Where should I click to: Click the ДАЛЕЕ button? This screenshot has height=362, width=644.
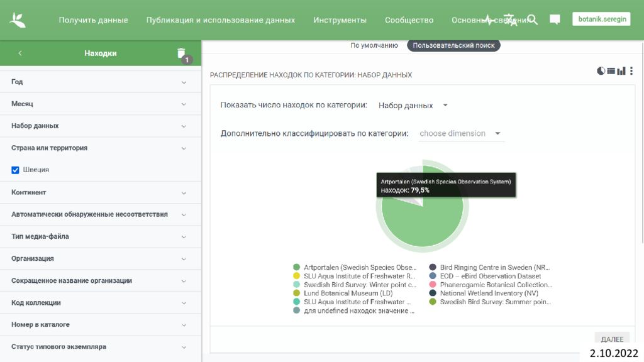612,339
